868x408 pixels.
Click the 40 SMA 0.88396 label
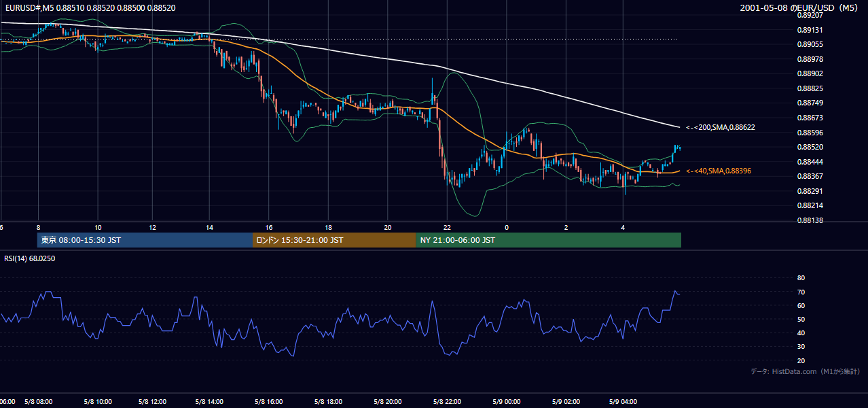[x=719, y=171]
